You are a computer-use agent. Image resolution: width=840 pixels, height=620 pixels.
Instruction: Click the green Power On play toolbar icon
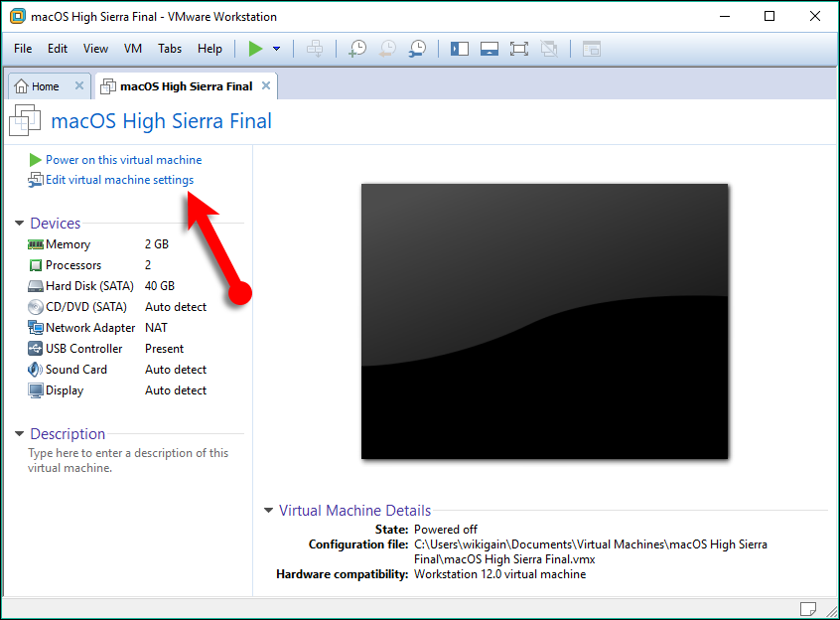coord(255,49)
